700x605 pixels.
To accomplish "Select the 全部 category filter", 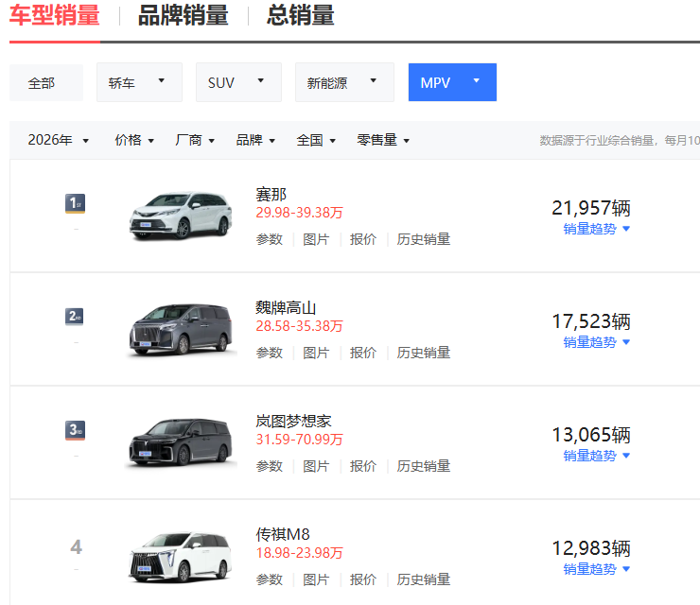I will 42,83.
